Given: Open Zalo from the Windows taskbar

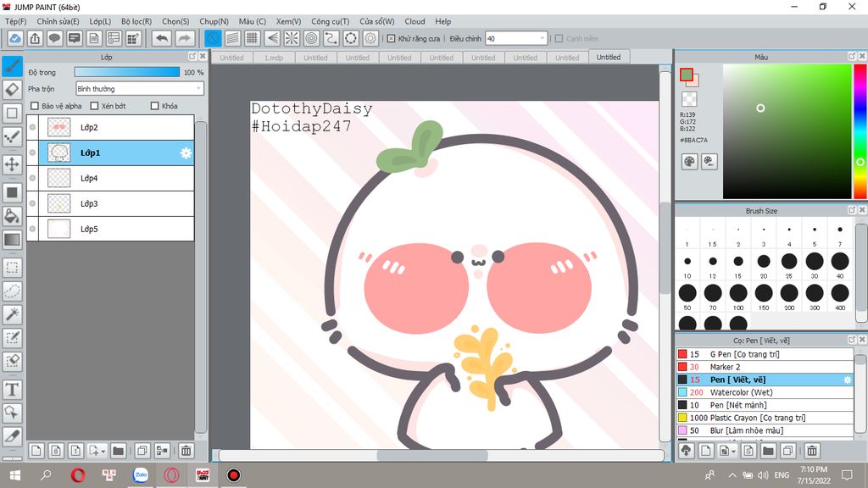Looking at the screenshot, I should [x=141, y=475].
